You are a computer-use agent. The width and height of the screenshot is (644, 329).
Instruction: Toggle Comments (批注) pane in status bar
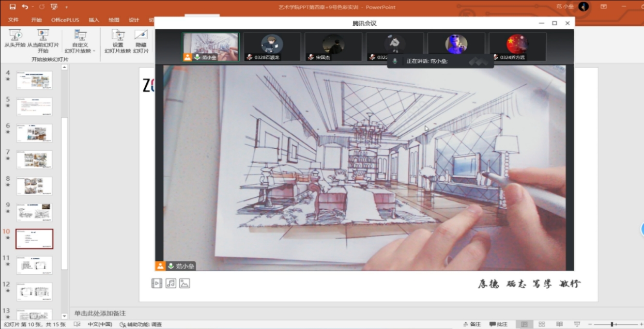[499, 324]
